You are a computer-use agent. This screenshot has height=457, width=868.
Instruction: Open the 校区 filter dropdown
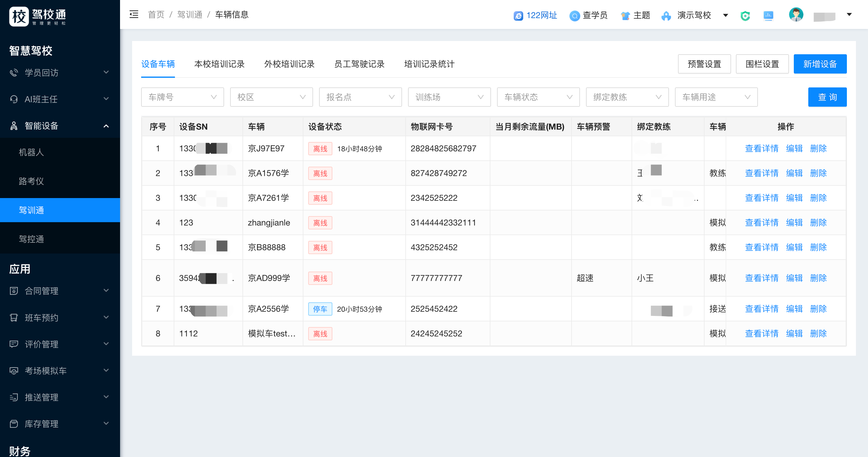[271, 97]
